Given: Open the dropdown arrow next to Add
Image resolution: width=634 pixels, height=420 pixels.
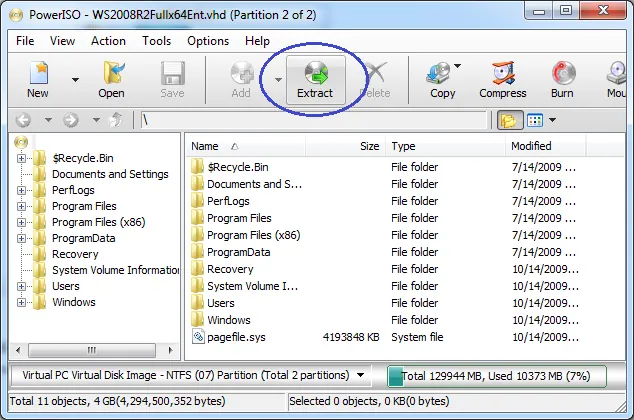Looking at the screenshot, I should click(x=278, y=80).
